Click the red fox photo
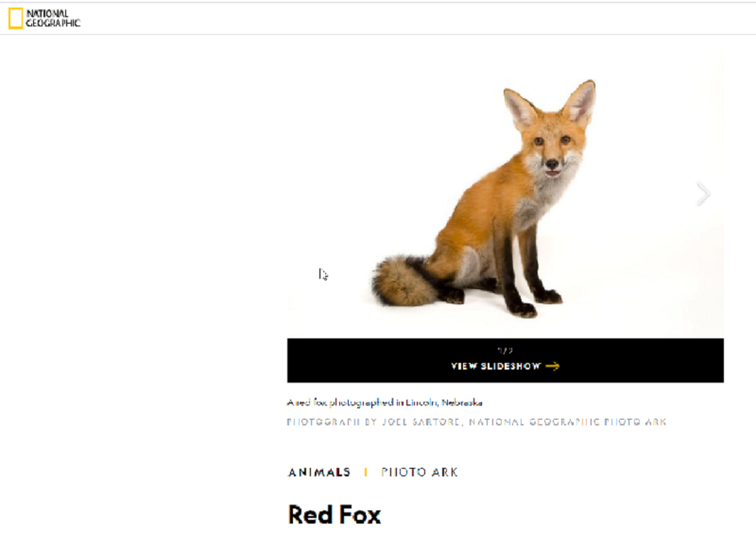The width and height of the screenshot is (756, 534). (505, 194)
